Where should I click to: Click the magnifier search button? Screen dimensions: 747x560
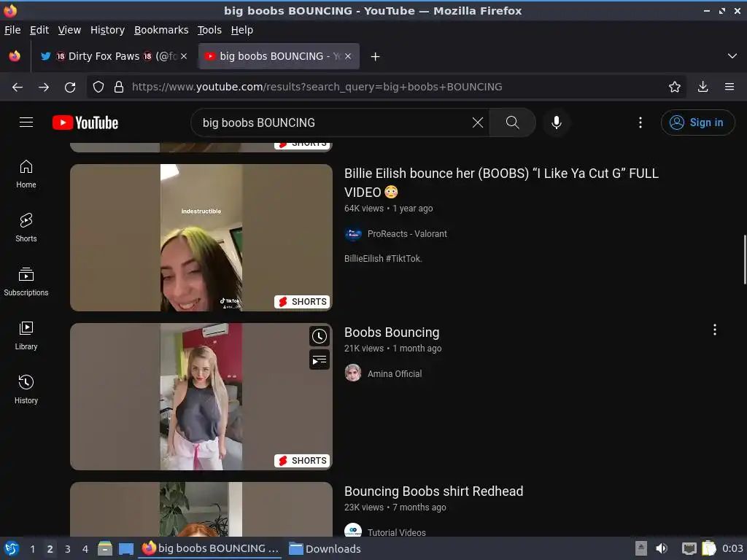[x=513, y=122]
